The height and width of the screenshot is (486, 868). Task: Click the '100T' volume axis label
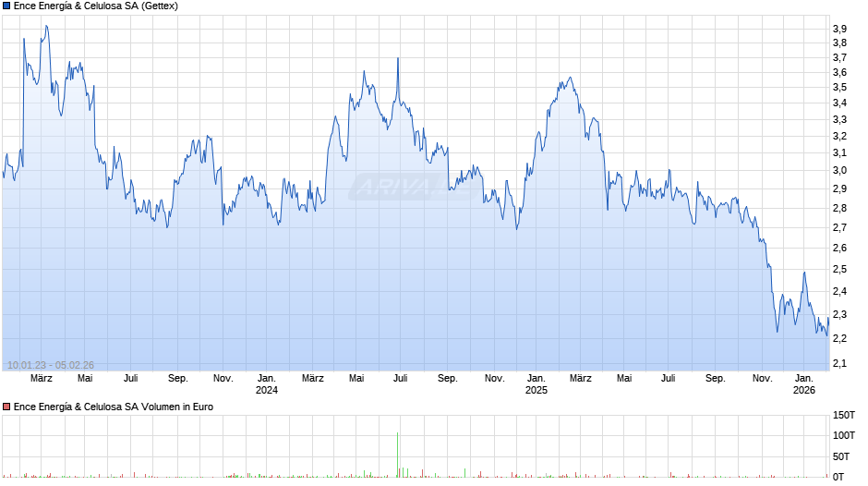[x=844, y=435]
